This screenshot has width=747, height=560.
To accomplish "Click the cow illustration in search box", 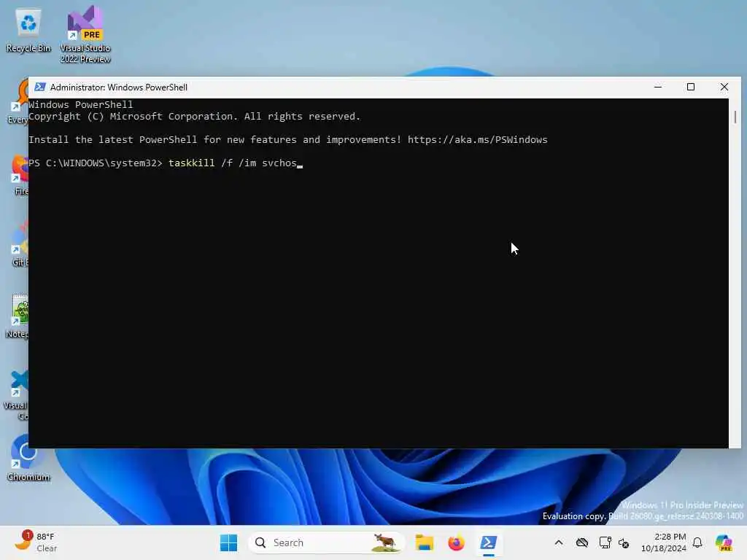I will point(384,542).
